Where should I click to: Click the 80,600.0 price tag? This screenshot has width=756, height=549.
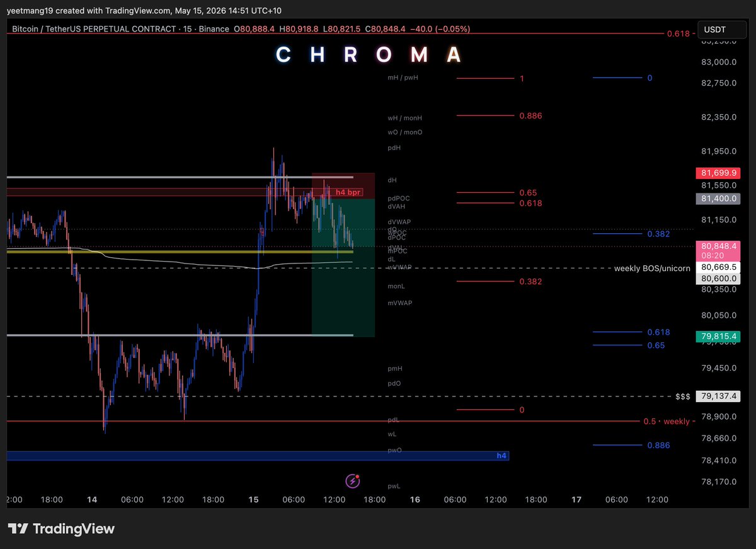tap(717, 278)
